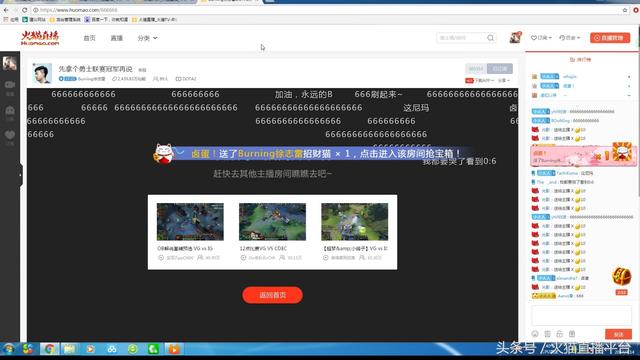Open the Baidu cloud taskbar icon
Viewport: 640px width, 360px height.
111,349
